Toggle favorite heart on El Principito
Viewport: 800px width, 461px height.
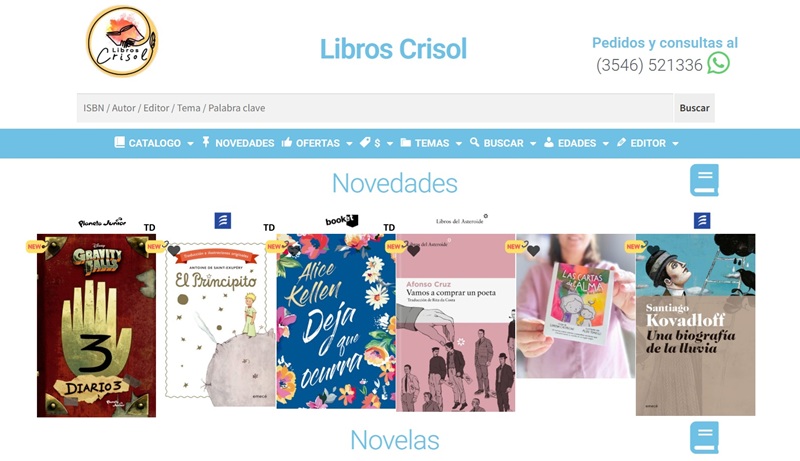[x=174, y=250]
